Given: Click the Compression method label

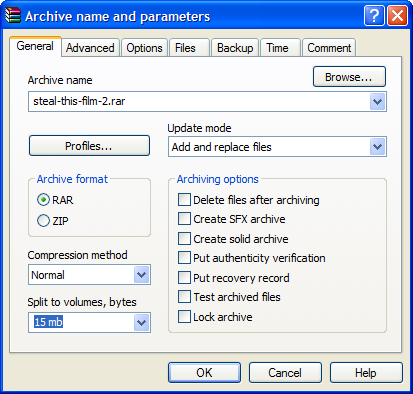Looking at the screenshot, I should coord(77,255).
